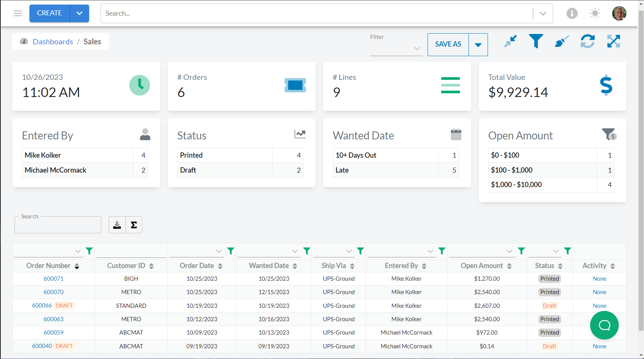644x359 pixels.
Task: Collapse the dashboard widgets with inward arrows
Action: [510, 41]
